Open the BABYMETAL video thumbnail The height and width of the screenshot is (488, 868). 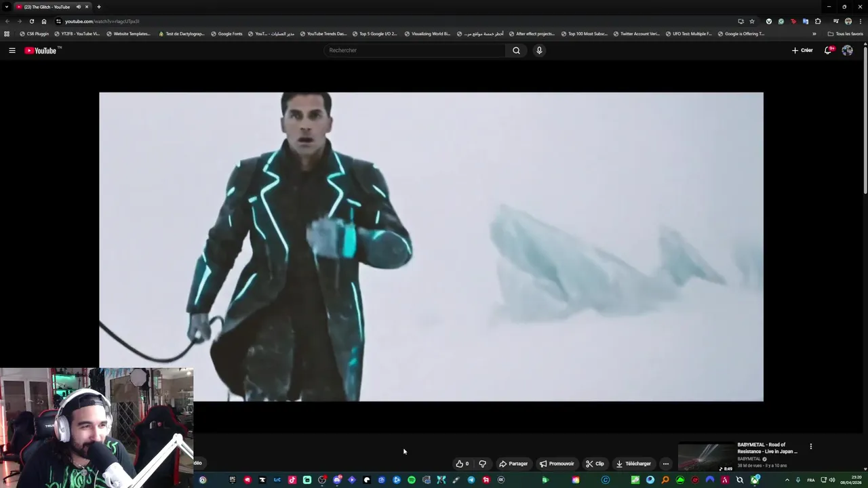pos(706,457)
